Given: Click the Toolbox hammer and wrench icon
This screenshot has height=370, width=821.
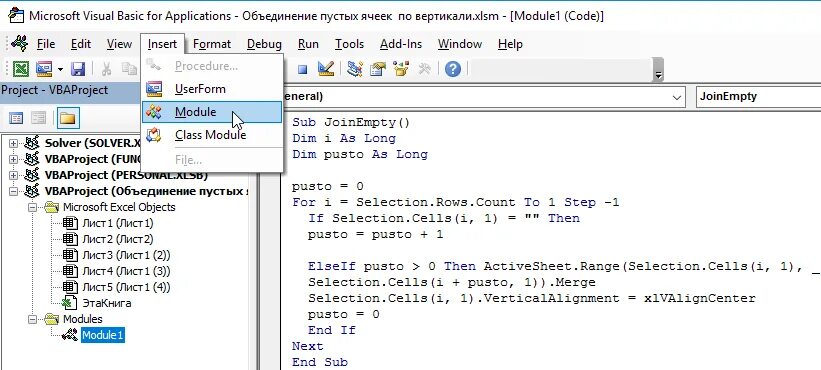Looking at the screenshot, I should click(x=424, y=69).
